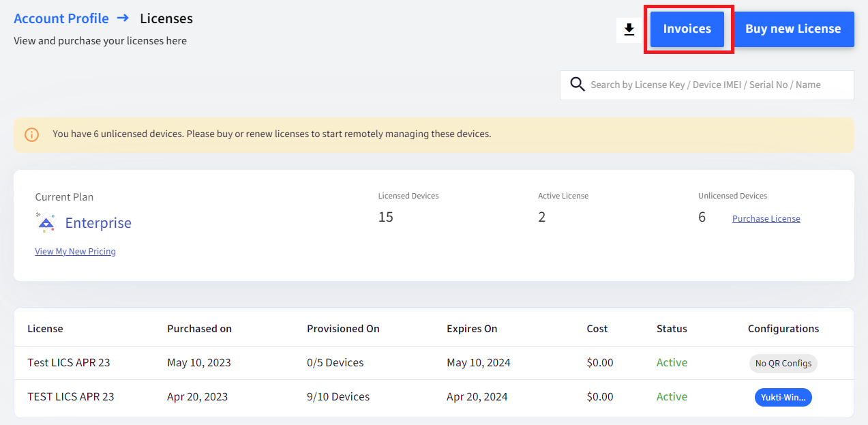Click the search magnifier icon
The image size is (868, 425).
[x=578, y=85]
